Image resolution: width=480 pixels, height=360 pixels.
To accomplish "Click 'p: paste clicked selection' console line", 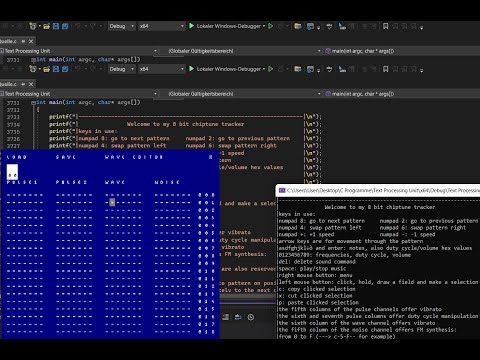I will pos(318,303).
